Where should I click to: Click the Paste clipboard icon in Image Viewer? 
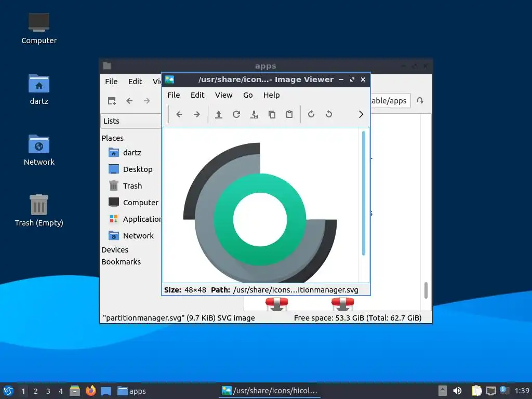[289, 114]
